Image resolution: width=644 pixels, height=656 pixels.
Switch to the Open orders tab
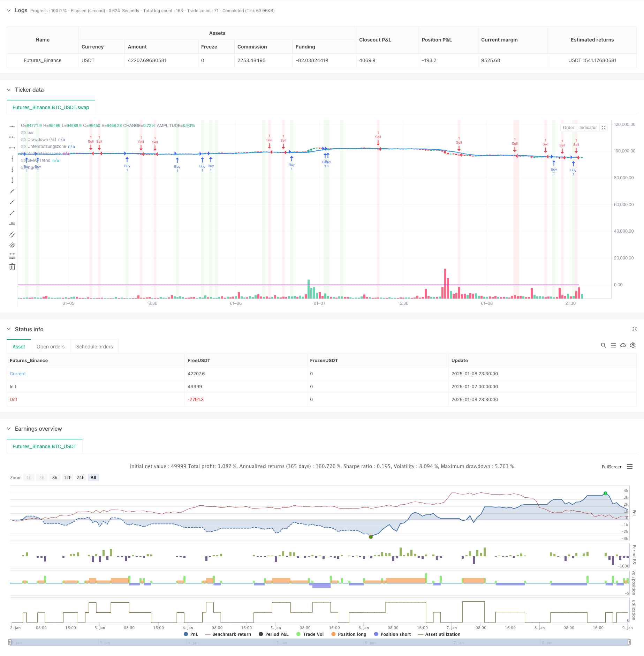click(x=51, y=347)
